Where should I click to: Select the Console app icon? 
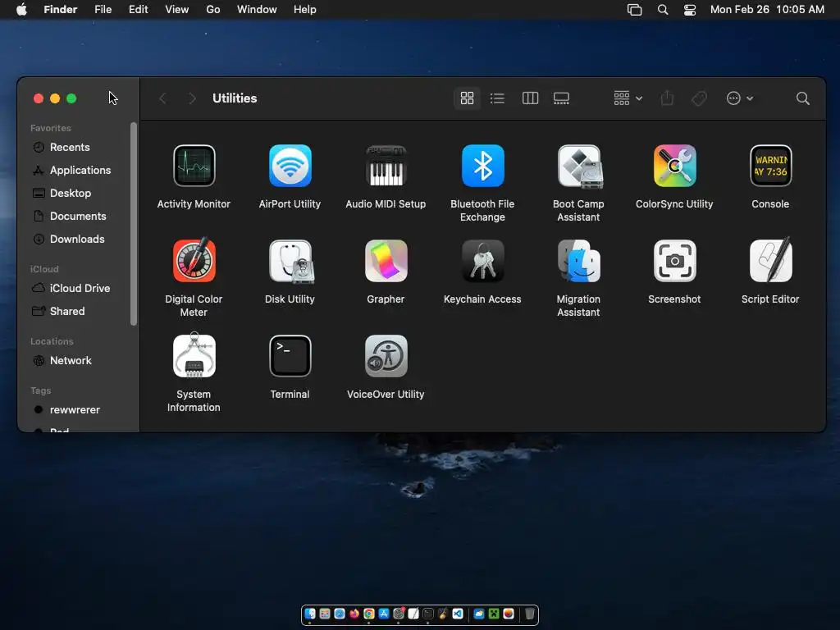coord(770,166)
